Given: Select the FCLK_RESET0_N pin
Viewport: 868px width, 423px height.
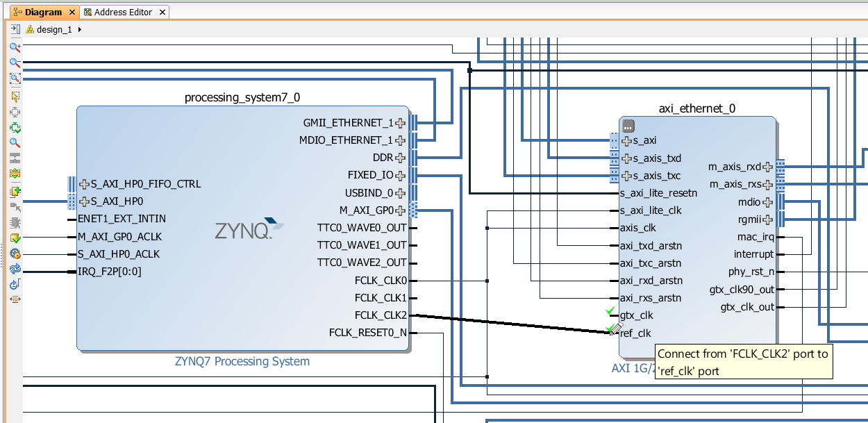Looking at the screenshot, I should (368, 333).
